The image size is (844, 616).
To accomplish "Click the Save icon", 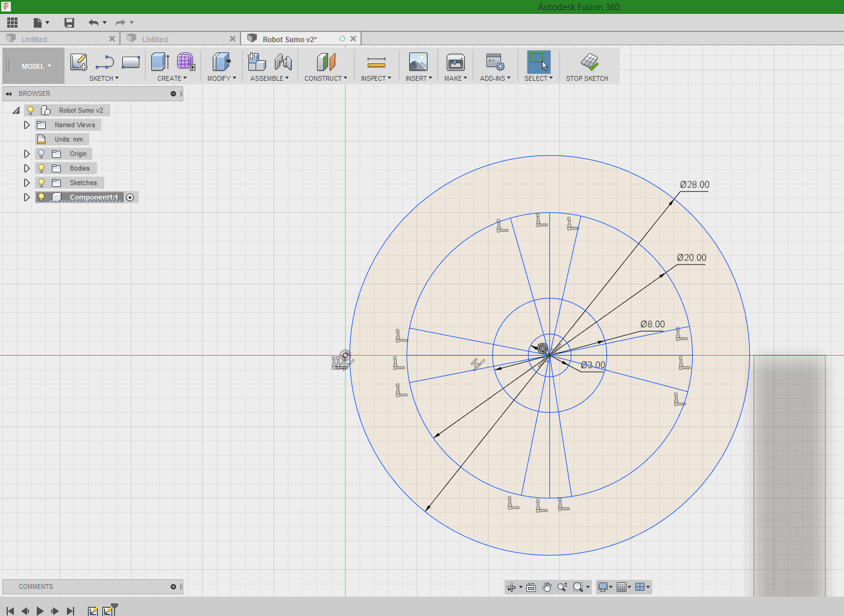I will [69, 22].
